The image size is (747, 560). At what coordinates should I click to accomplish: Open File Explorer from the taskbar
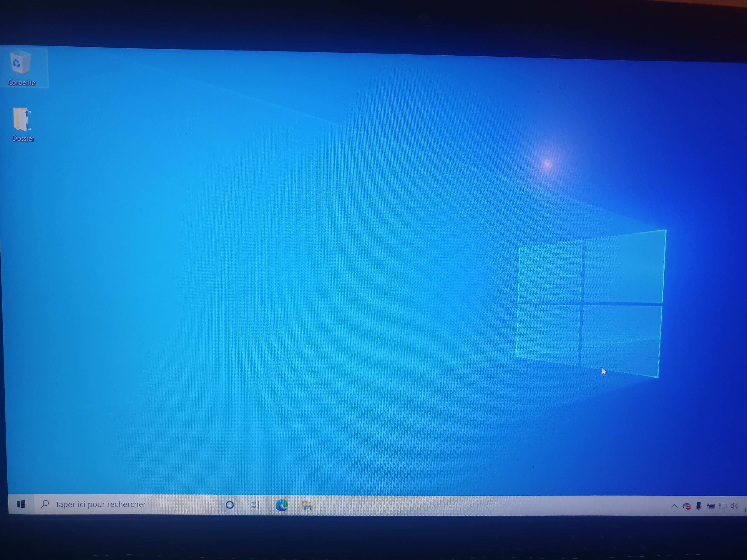click(308, 505)
